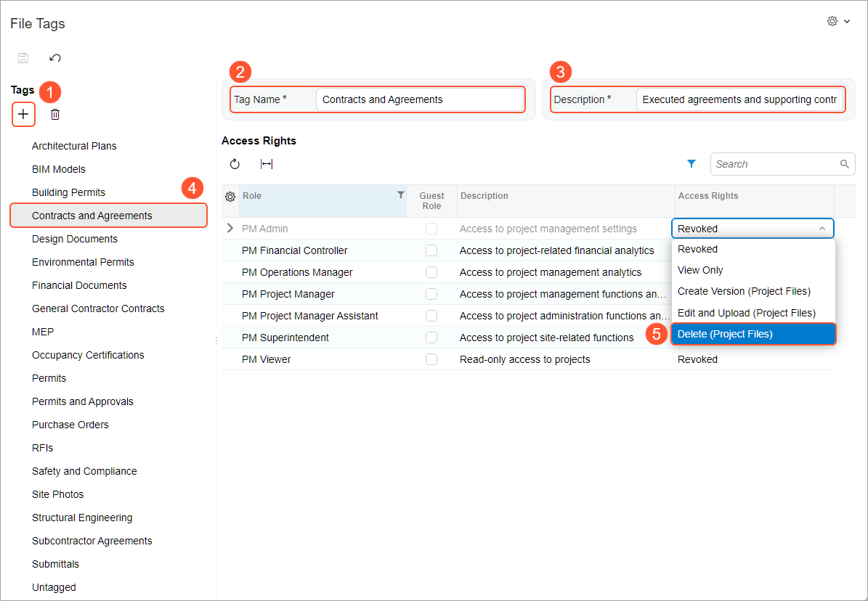Toggle Guest Role checkbox for PM Project Manager Assistant
Image resolution: width=868 pixels, height=601 pixels.
click(431, 316)
